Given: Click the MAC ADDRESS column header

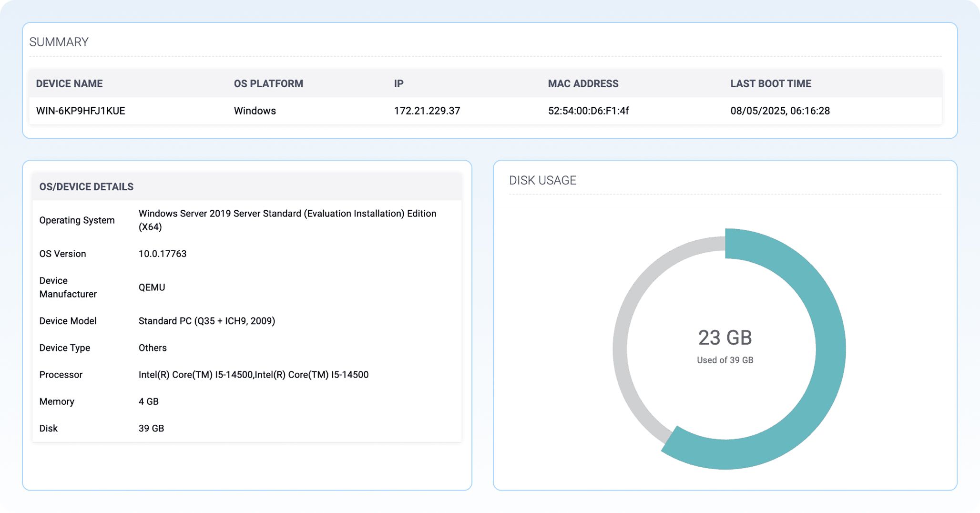Looking at the screenshot, I should (583, 83).
